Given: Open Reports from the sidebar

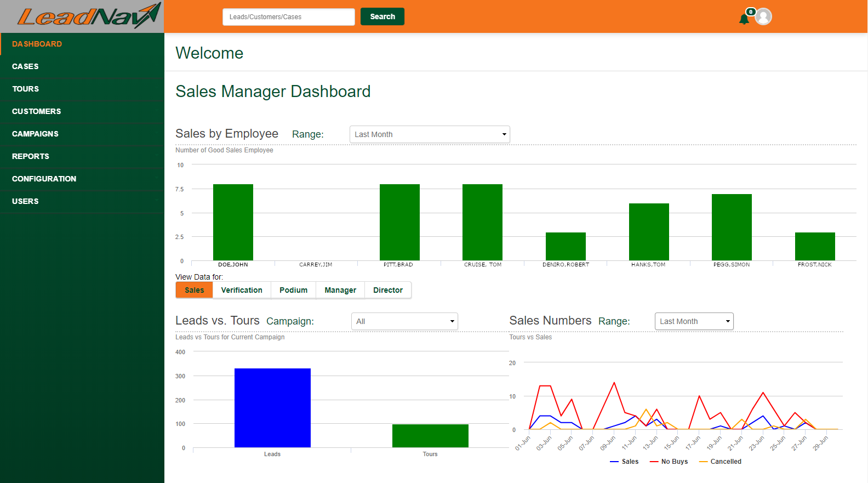Looking at the screenshot, I should [31, 156].
